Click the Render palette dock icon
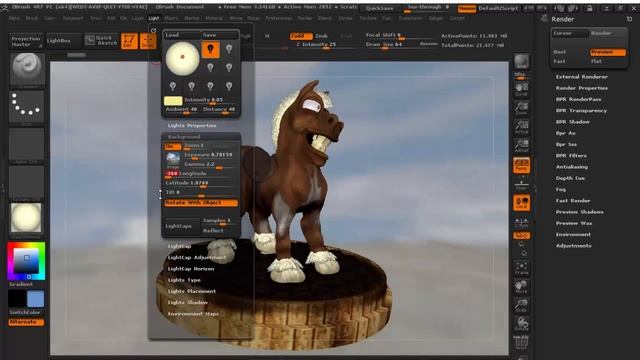 [x=629, y=19]
